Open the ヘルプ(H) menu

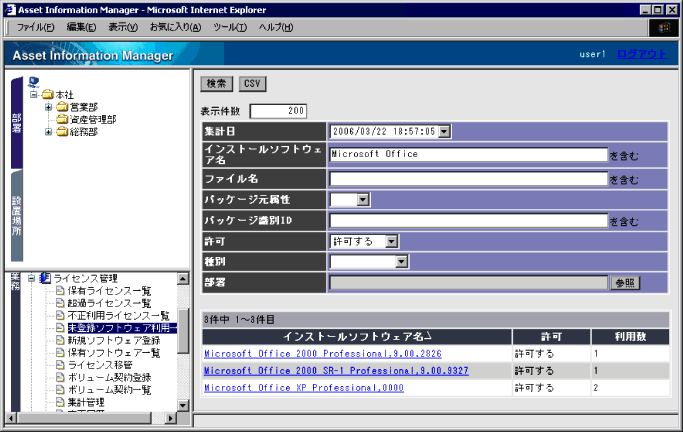click(x=276, y=27)
